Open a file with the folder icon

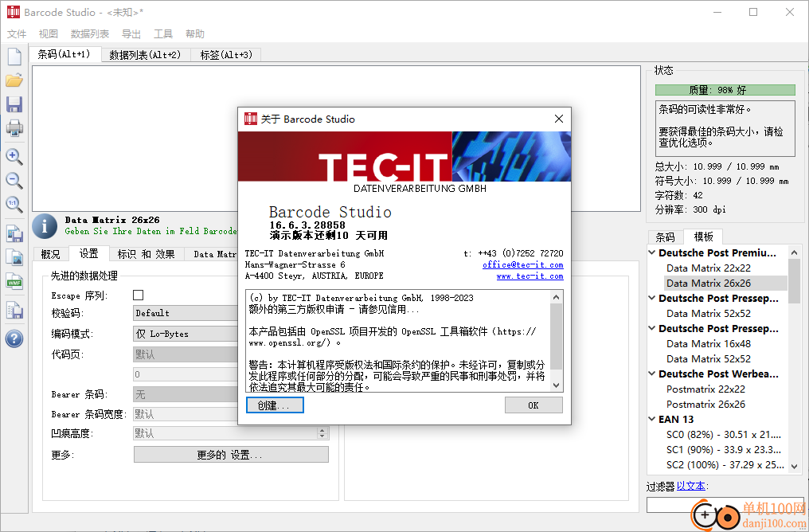pyautogui.click(x=14, y=80)
